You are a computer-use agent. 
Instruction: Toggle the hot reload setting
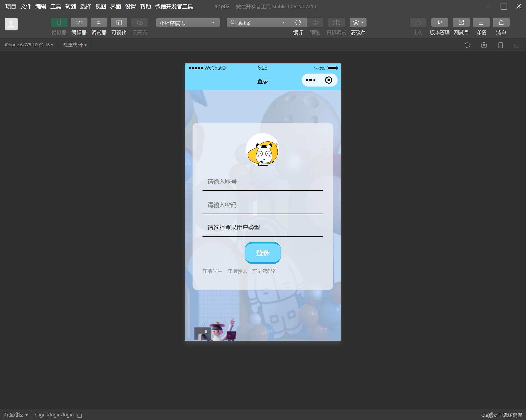(75, 45)
